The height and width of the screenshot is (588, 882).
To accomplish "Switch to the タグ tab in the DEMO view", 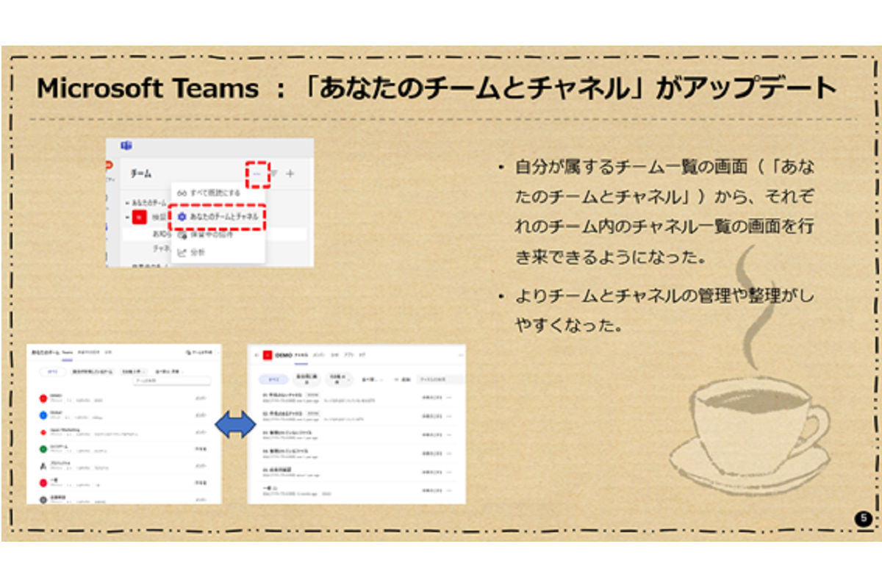I will pyautogui.click(x=362, y=355).
